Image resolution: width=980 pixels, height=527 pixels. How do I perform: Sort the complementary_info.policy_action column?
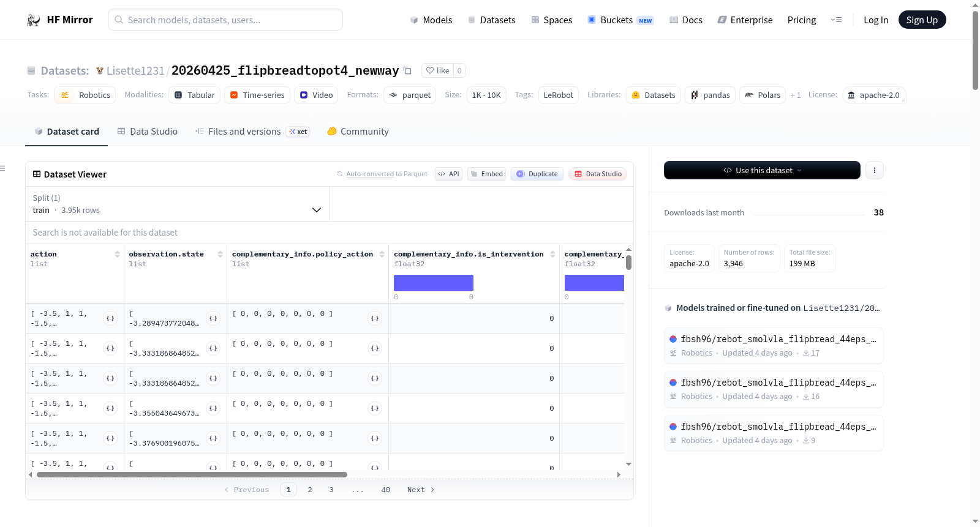coord(382,254)
